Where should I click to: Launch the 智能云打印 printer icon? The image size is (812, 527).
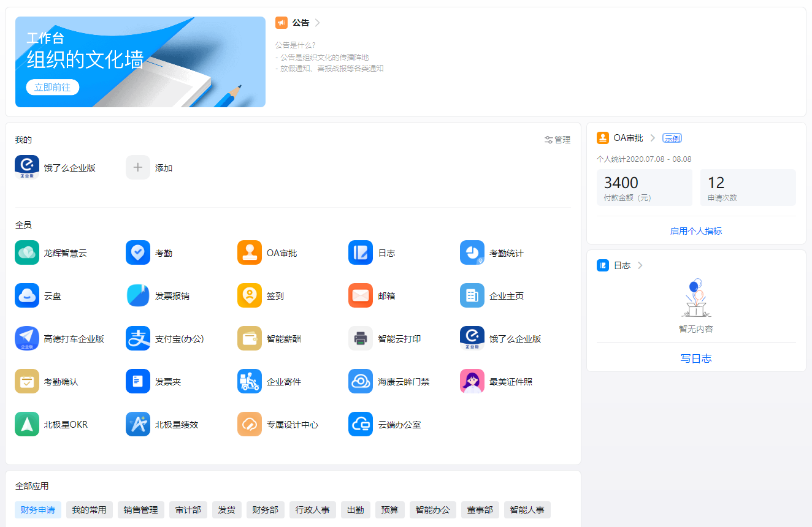click(361, 339)
